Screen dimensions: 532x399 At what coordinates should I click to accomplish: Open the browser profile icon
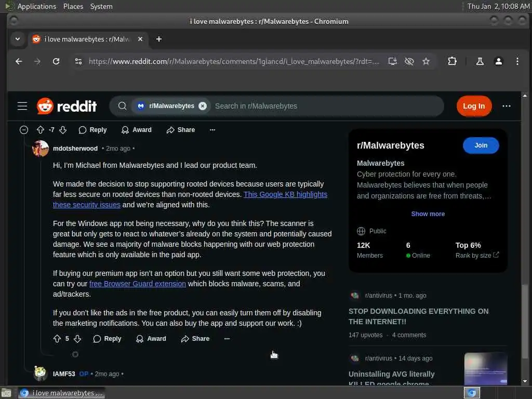point(498,61)
